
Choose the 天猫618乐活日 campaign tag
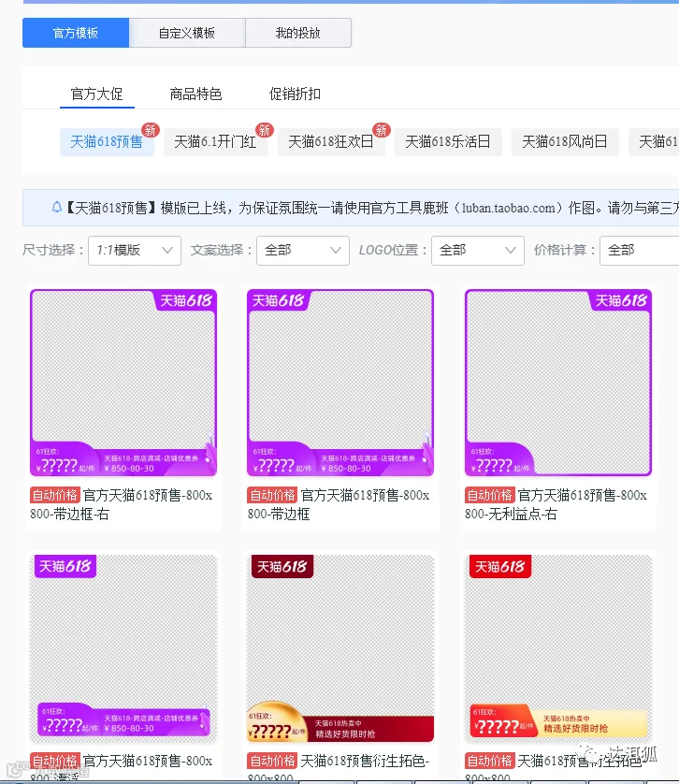point(448,142)
